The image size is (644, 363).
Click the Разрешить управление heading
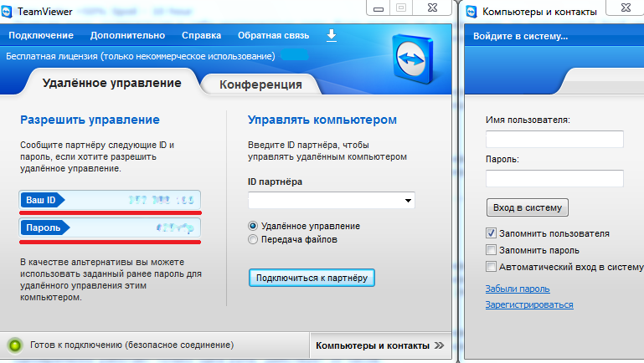coord(90,120)
